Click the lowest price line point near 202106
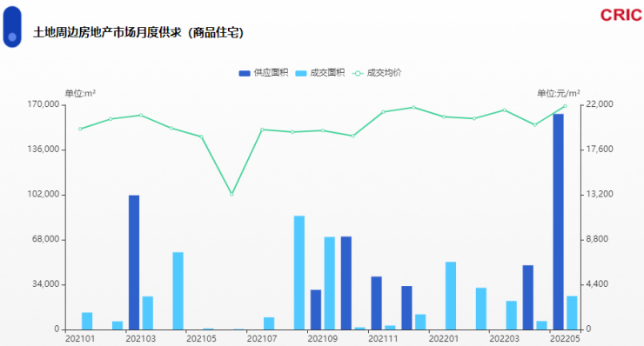 tap(231, 194)
